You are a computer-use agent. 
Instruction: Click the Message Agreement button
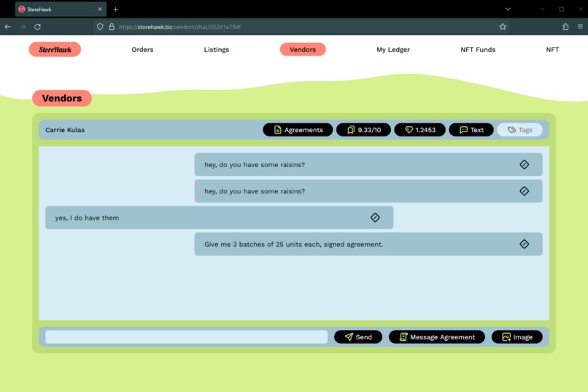coord(436,337)
